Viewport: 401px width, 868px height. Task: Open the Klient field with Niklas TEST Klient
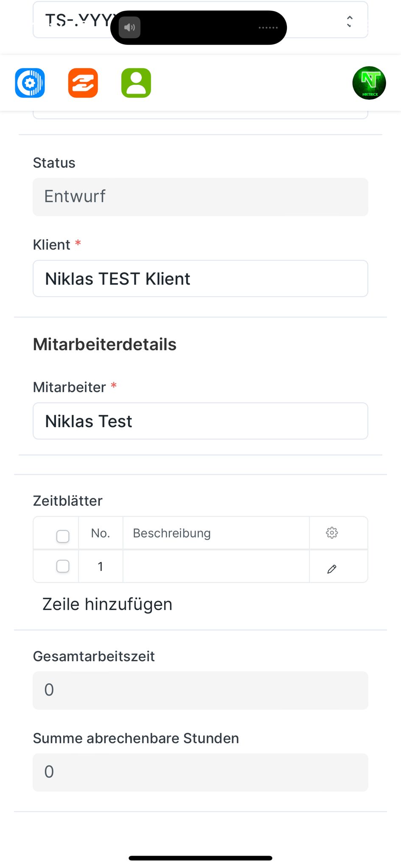coord(200,278)
